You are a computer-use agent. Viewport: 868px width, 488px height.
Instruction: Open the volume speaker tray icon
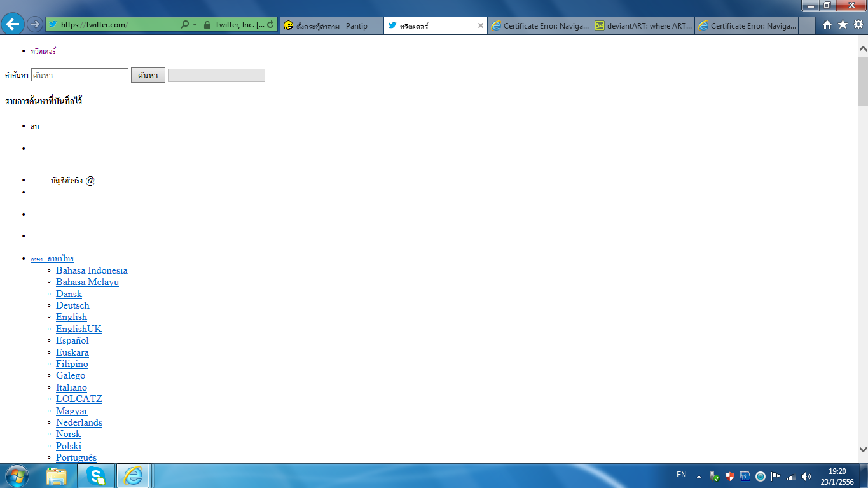click(x=806, y=476)
